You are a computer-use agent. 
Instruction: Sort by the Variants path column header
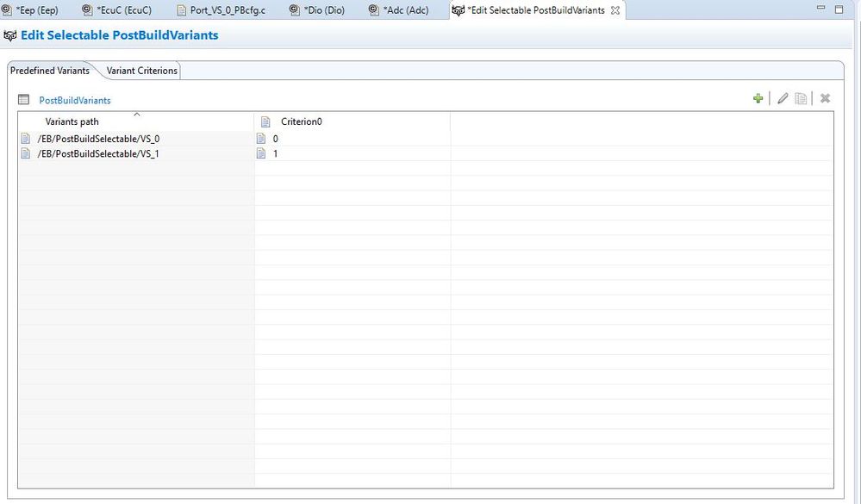tap(136, 121)
